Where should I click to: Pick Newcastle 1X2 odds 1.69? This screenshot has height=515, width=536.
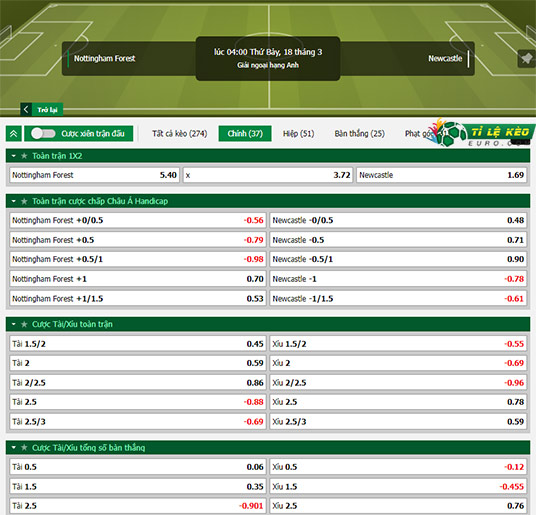pos(441,175)
